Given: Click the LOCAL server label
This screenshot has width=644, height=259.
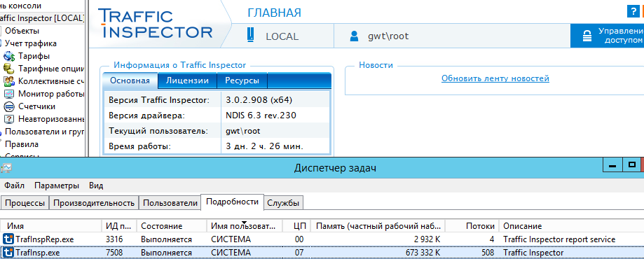Looking at the screenshot, I should tap(282, 36).
